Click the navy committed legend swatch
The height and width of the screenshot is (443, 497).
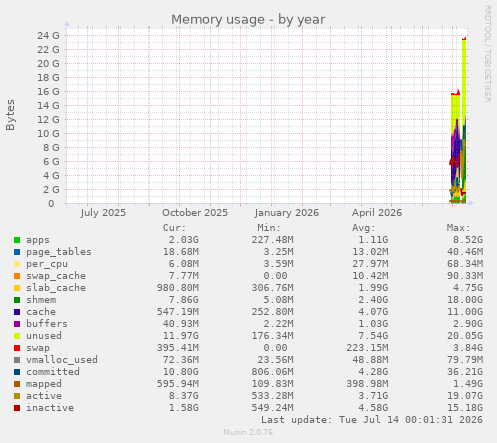point(17,372)
